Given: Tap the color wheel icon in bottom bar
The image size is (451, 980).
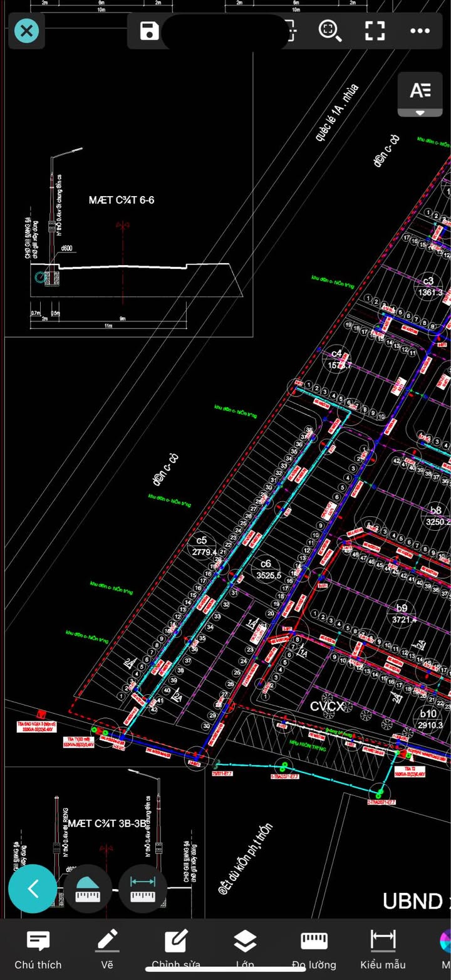Looking at the screenshot, I should [445, 942].
